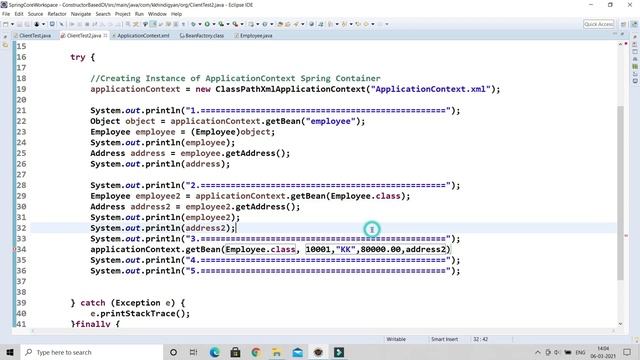Click the scroll up arrow of the editor
The width and height of the screenshot is (640, 360).
(620, 44)
